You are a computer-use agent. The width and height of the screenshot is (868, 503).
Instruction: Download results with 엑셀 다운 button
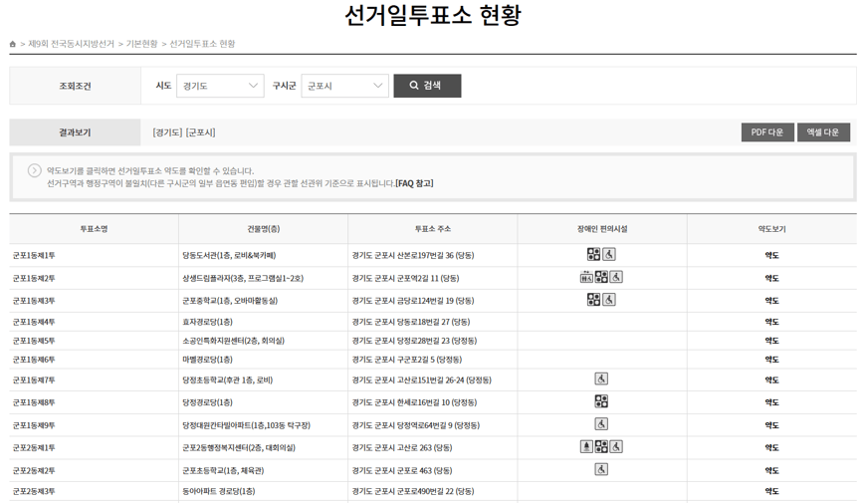(823, 132)
